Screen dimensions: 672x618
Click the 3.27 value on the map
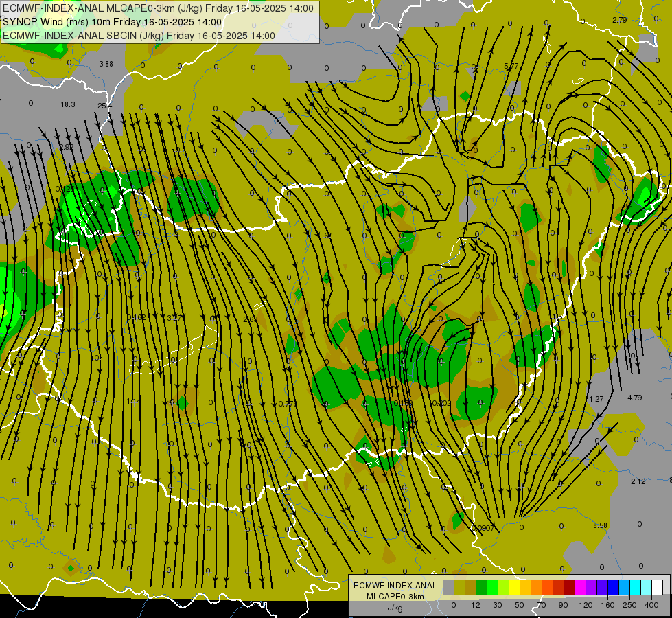click(x=174, y=318)
